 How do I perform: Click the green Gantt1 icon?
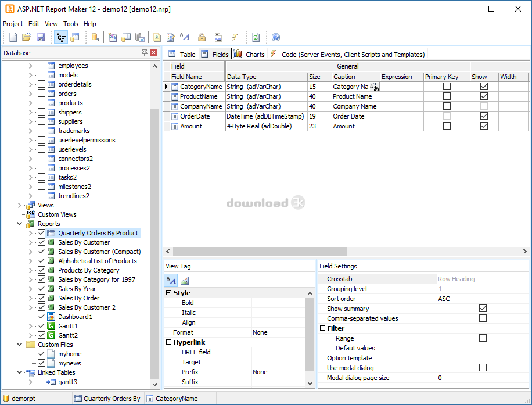[x=51, y=326]
